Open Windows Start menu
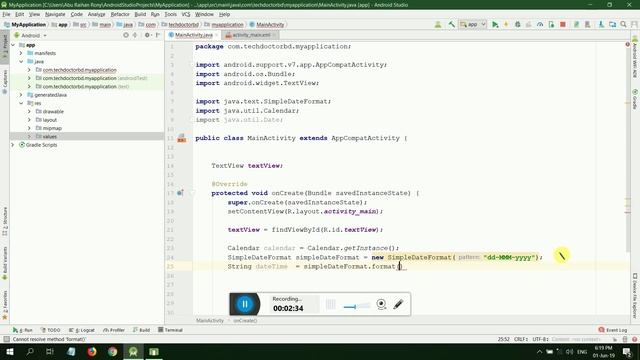Image resolution: width=640 pixels, height=360 pixels. [10, 351]
